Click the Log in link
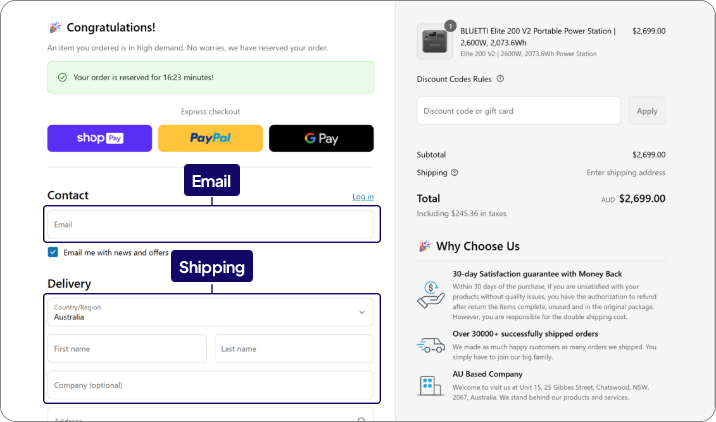716x422 pixels. pos(363,197)
